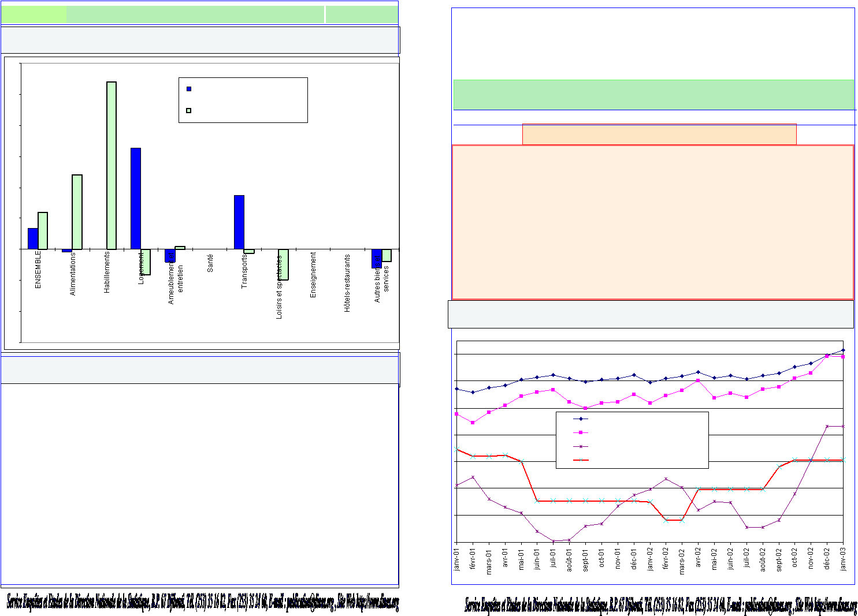Click the sept-02 date label

(779, 559)
